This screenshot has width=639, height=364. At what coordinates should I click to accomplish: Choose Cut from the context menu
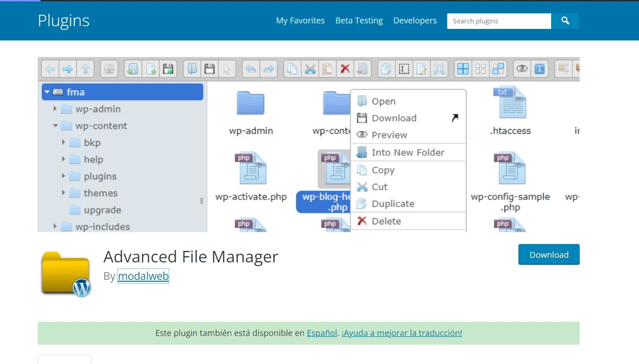409,187
